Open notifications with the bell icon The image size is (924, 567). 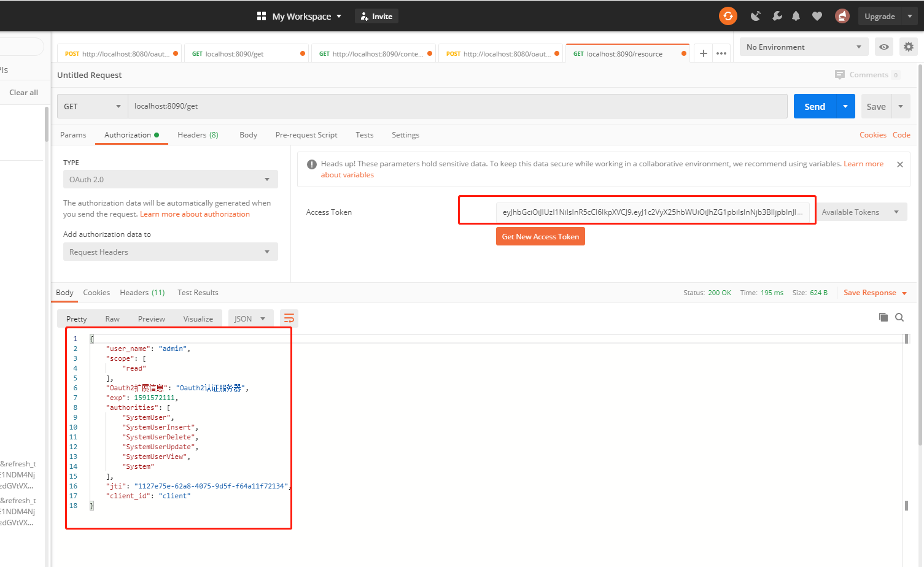pos(796,16)
